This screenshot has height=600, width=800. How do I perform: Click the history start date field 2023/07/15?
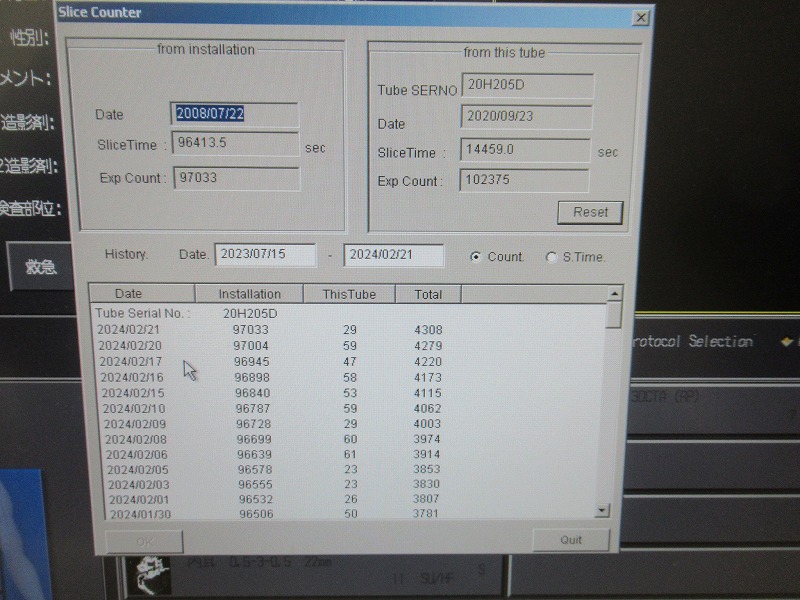[265, 255]
